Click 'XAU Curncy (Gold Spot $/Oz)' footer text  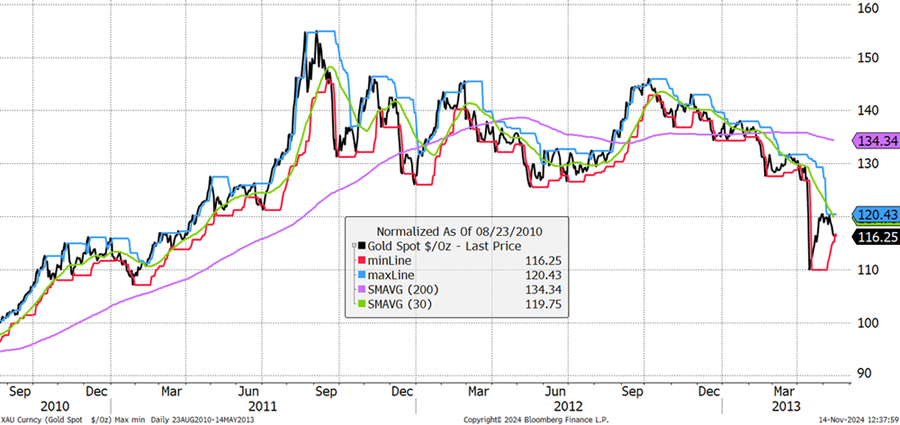56,420
